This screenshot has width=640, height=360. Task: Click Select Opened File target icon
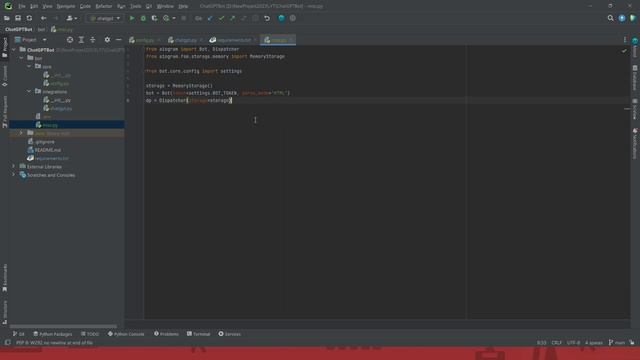click(70, 40)
